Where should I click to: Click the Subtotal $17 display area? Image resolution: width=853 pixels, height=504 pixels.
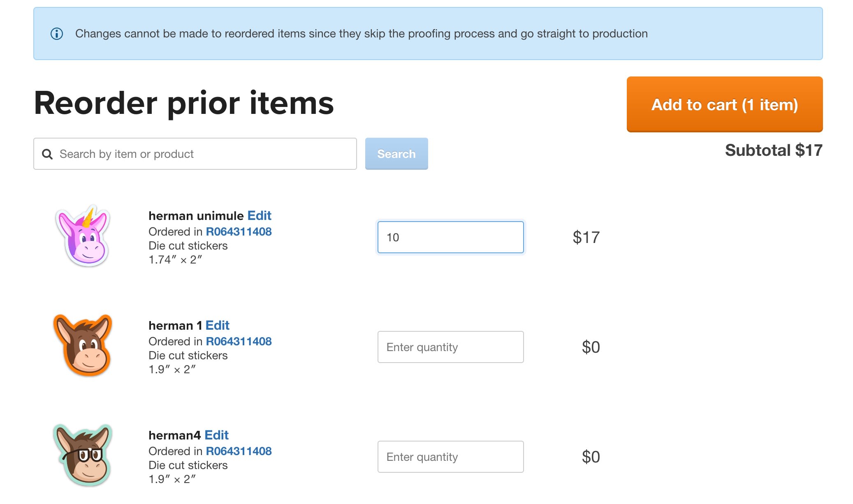tap(774, 149)
